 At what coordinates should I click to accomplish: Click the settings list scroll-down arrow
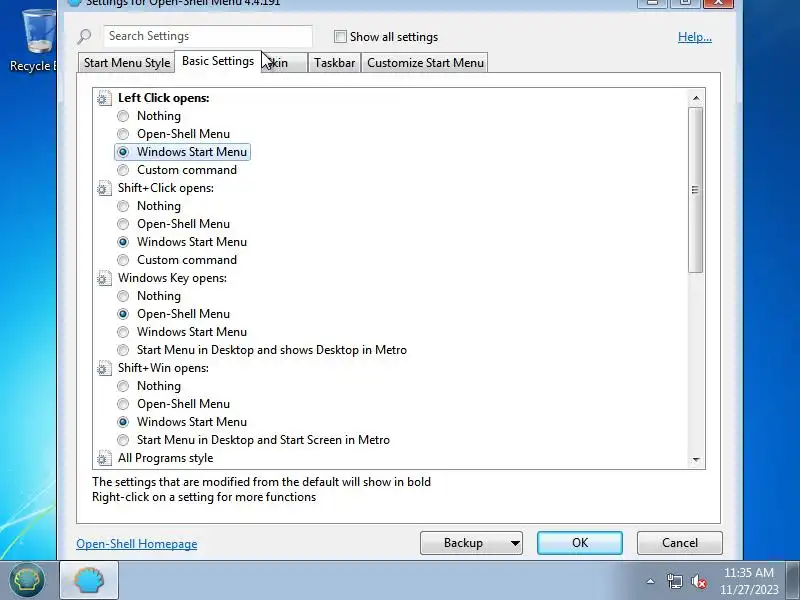[x=696, y=460]
